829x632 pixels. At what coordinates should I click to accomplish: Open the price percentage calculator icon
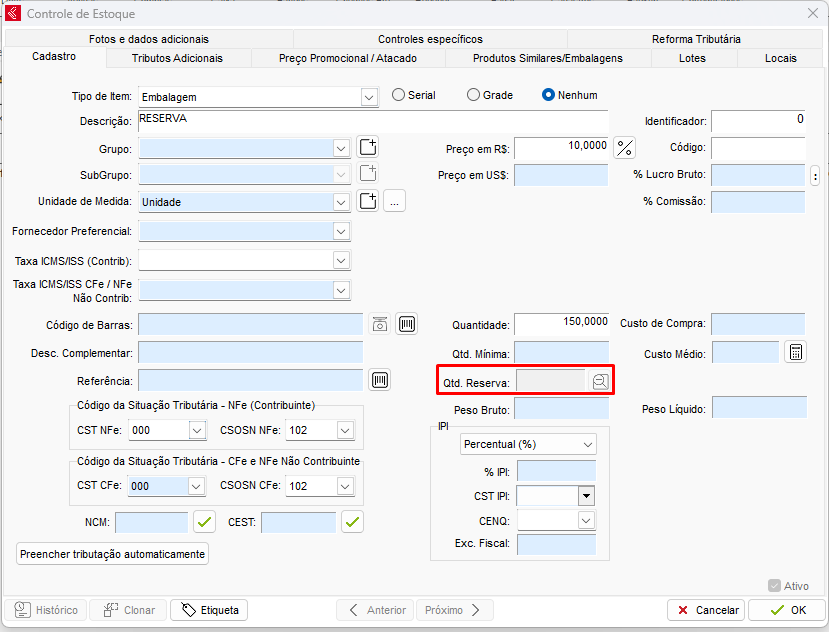625,148
